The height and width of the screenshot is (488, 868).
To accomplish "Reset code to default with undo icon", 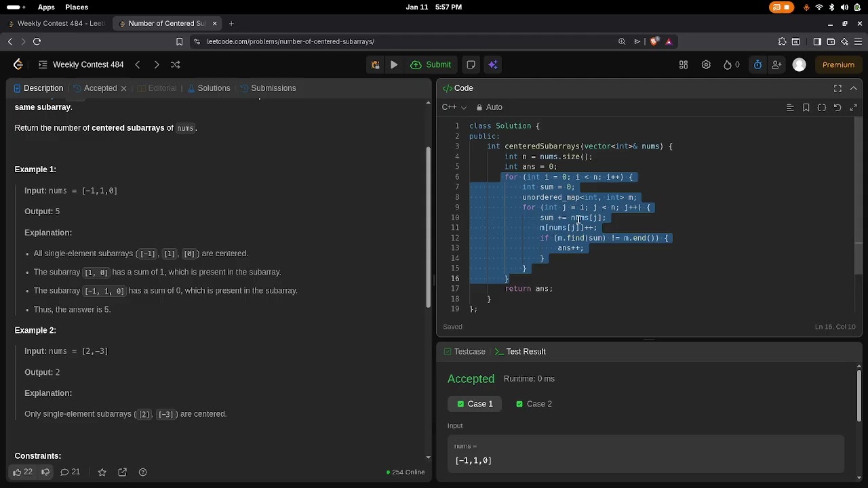I will coord(837,107).
